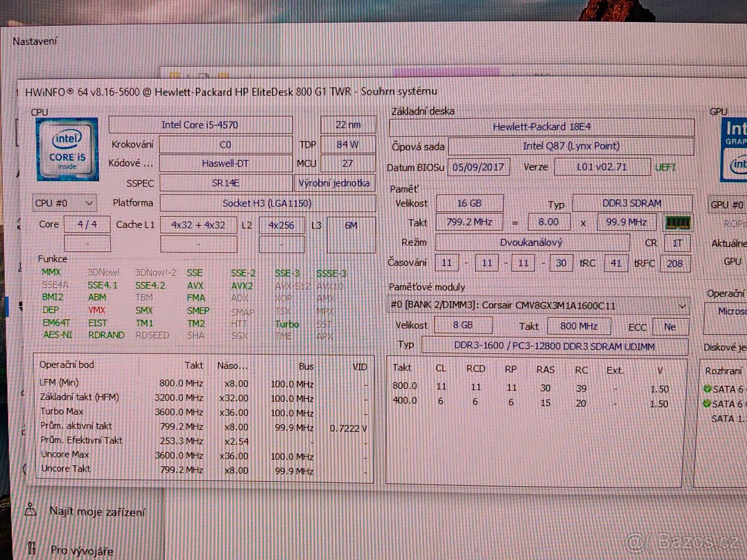
Task: Click the TDP 84 W field
Action: (x=347, y=144)
